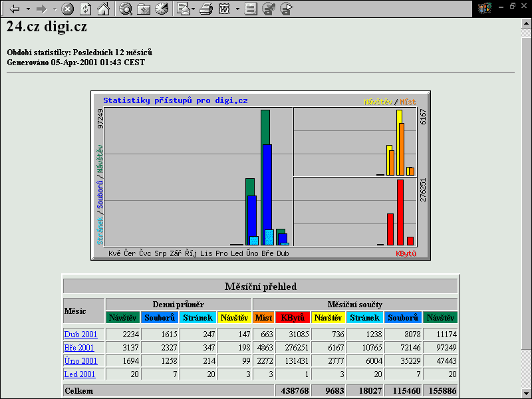The height and width of the screenshot is (399, 532).
Task: Click the total value 155886
Action: [442, 391]
